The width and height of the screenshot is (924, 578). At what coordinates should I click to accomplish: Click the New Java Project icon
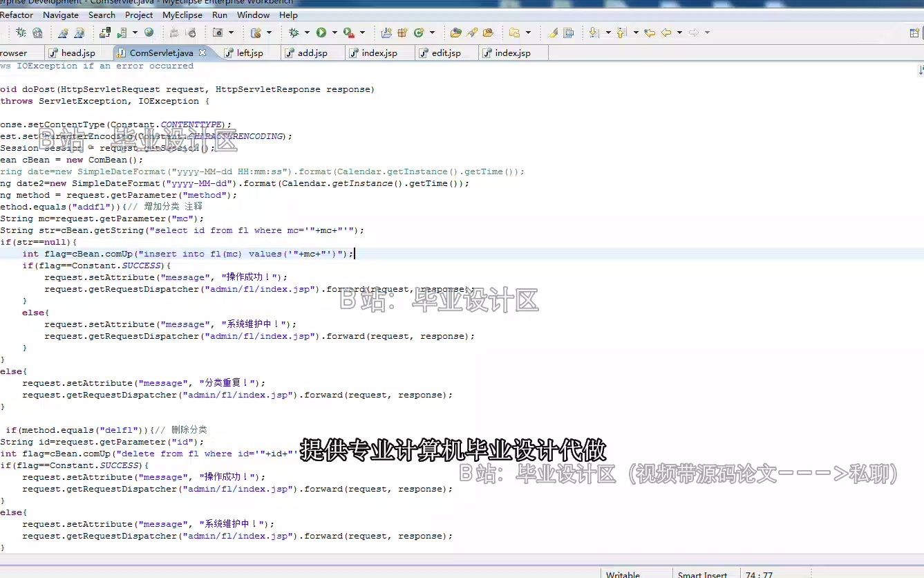[386, 32]
